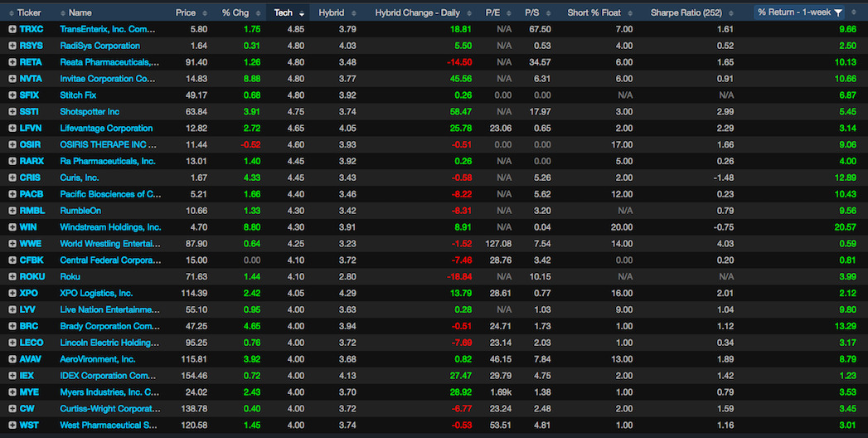
Task: Sort by the P/E column header
Action: point(492,12)
